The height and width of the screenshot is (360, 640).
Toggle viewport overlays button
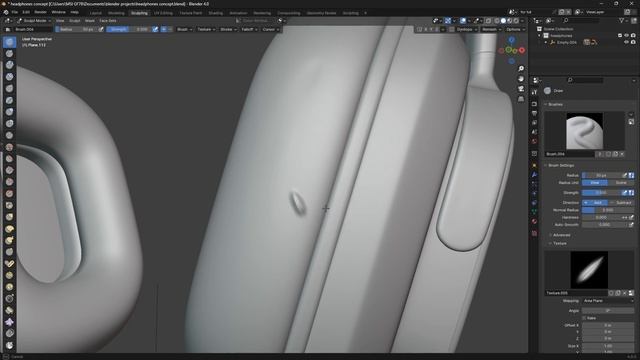[464, 21]
